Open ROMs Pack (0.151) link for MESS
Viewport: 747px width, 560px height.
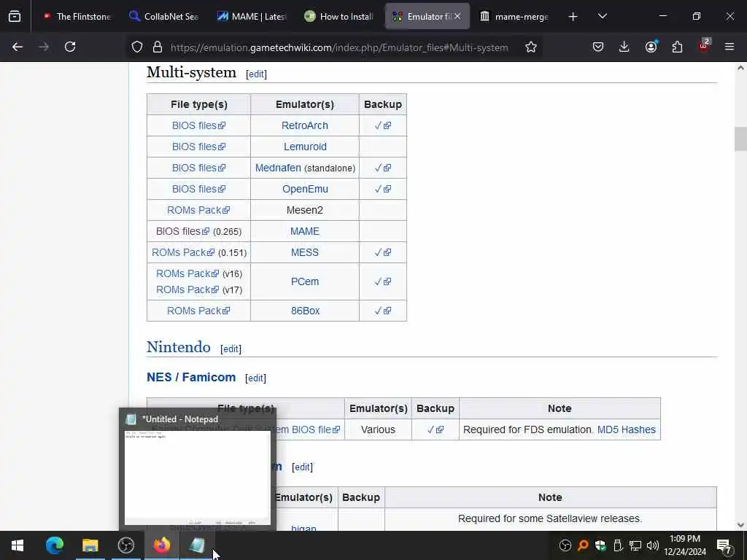click(x=183, y=252)
